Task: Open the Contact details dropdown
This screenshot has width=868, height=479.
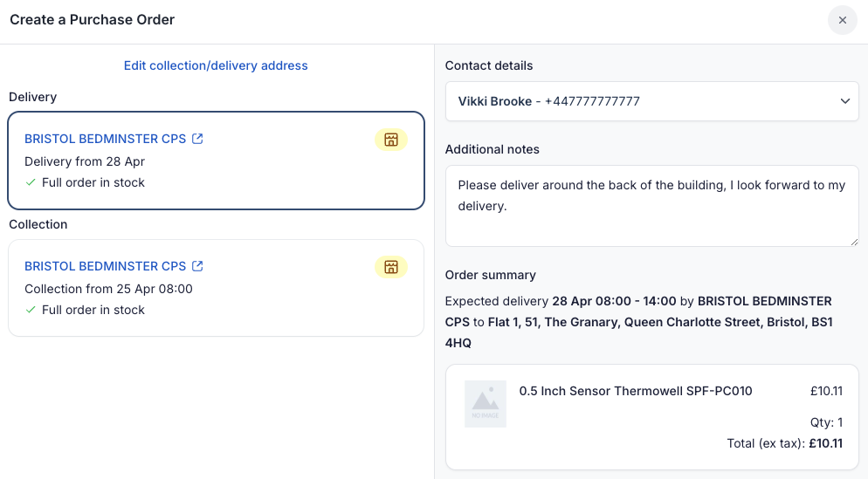Action: [651, 101]
